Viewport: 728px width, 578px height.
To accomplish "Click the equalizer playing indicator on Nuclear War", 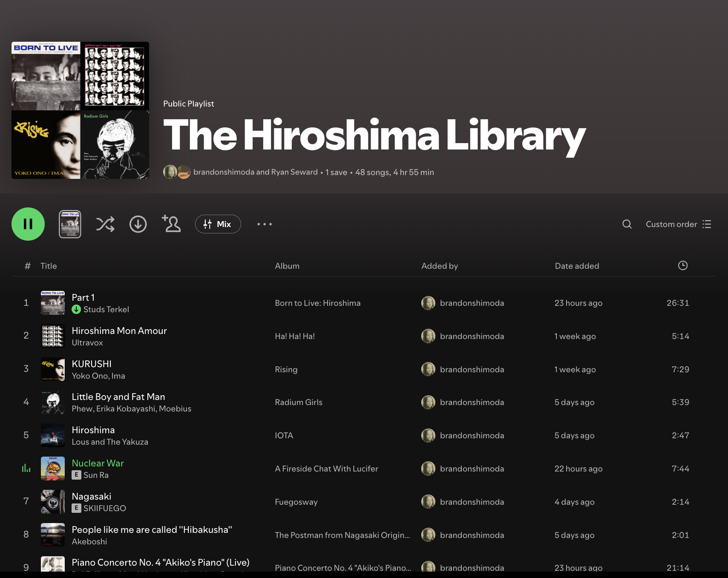I will pyautogui.click(x=26, y=469).
